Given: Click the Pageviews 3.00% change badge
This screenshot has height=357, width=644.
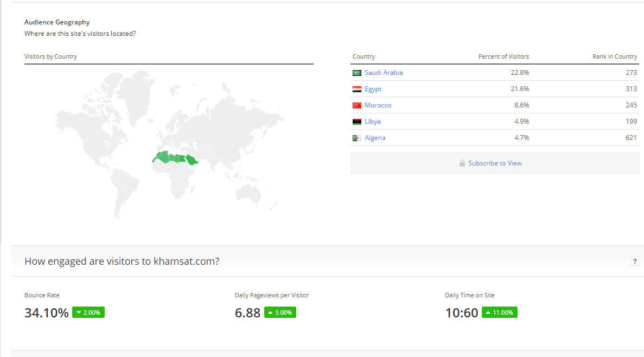Looking at the screenshot, I should pos(280,312).
